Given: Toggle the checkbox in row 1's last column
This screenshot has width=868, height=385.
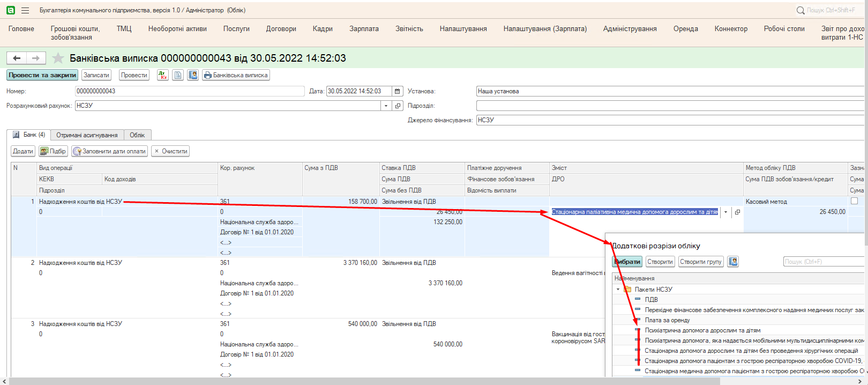Looking at the screenshot, I should click(x=855, y=201).
